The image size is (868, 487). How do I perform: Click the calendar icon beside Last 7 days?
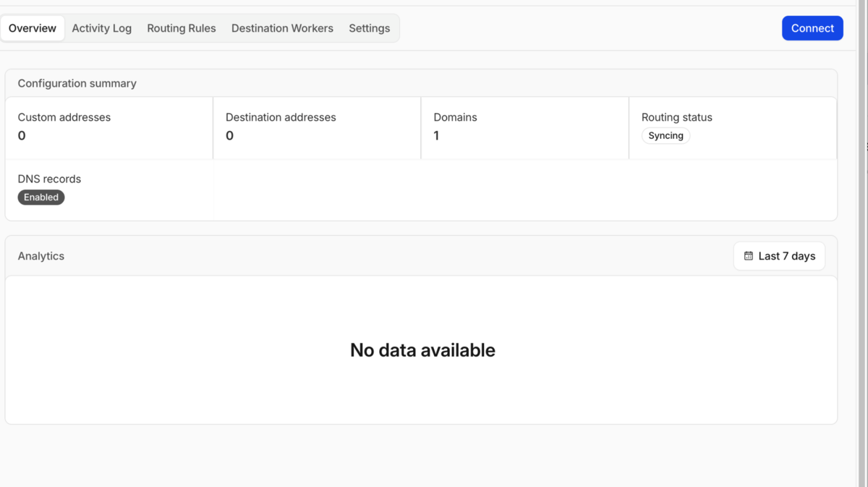coord(749,256)
